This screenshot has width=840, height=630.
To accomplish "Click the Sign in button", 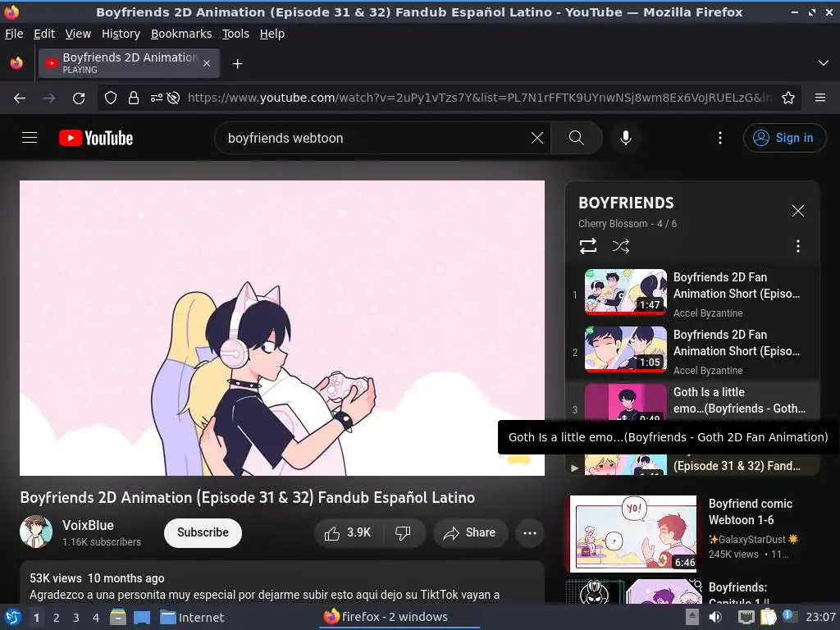I will click(784, 138).
